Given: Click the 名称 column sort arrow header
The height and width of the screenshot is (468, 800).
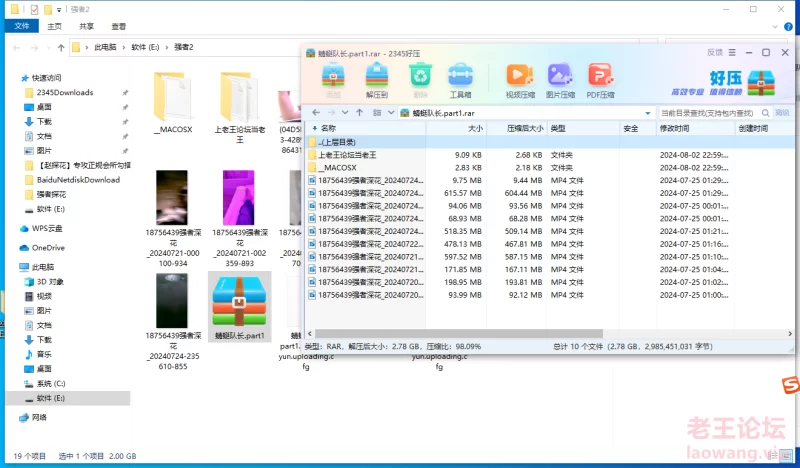Looking at the screenshot, I should pyautogui.click(x=314, y=128).
